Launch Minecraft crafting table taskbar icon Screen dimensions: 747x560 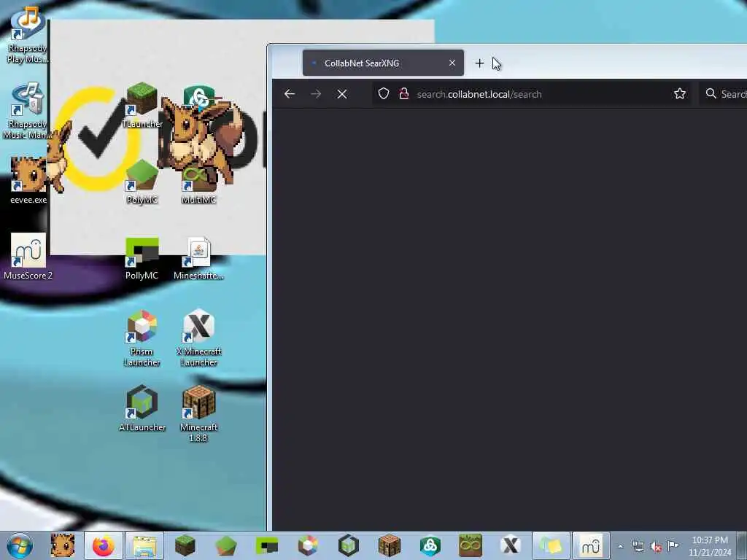[390, 545]
